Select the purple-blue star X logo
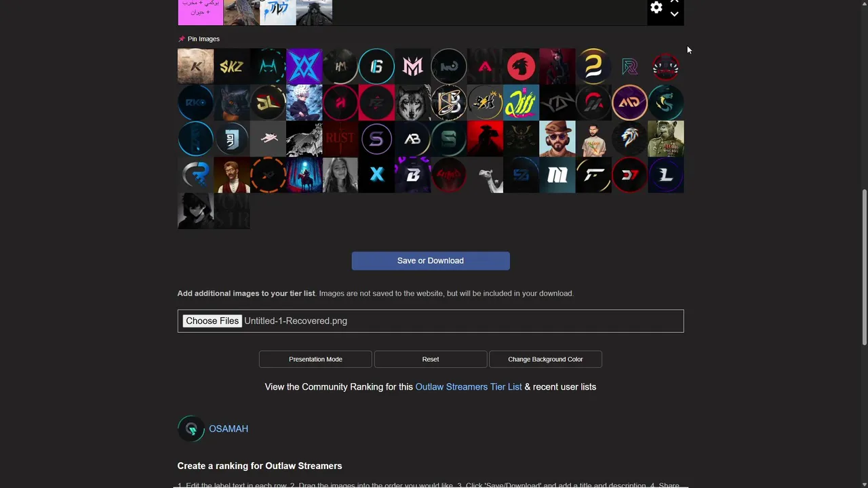The width and height of the screenshot is (868, 488). coord(304,66)
